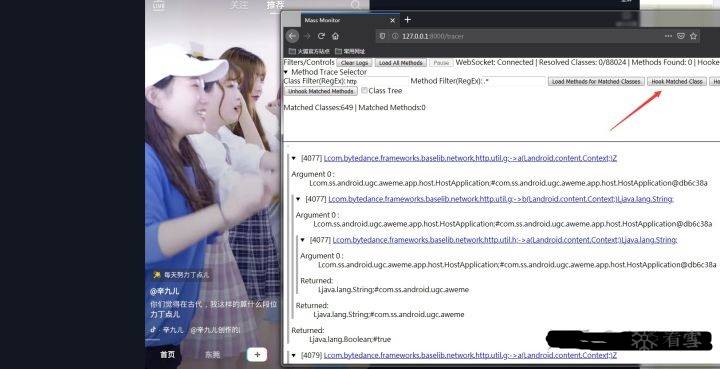The image size is (720, 369).
Task: Tap the search icon in video app
Action: pos(355,5)
